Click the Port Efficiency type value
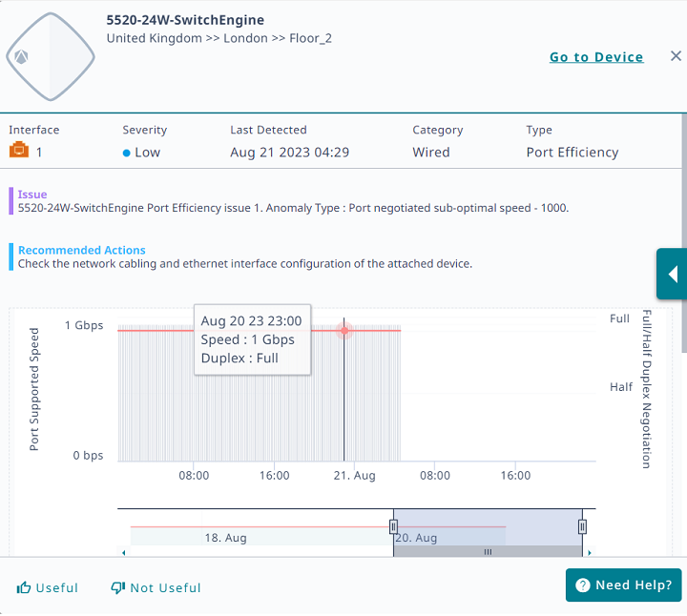This screenshot has height=616, width=687. pyautogui.click(x=572, y=153)
